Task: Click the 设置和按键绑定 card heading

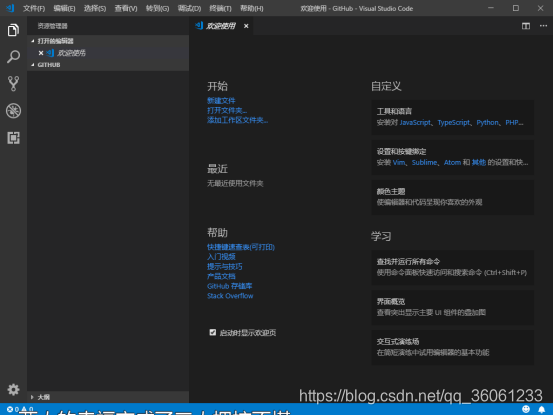Action: click(x=401, y=152)
